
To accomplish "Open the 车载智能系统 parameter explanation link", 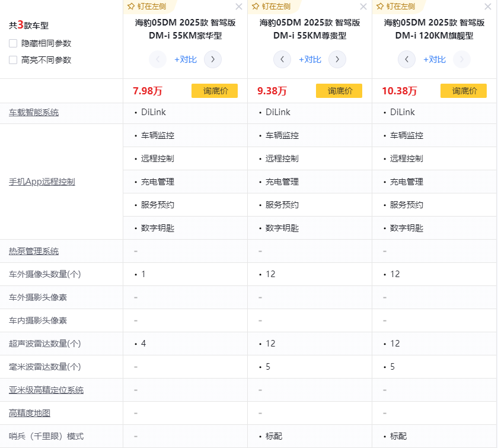I will [x=34, y=113].
